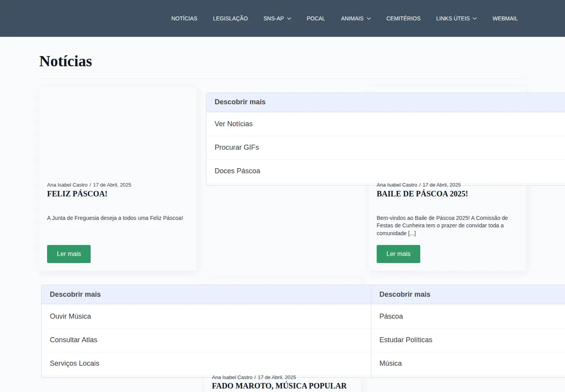Open the FADO MAROTO, MÚSICA POPULAR article
Screen dimensions: 565x392
(x=279, y=386)
